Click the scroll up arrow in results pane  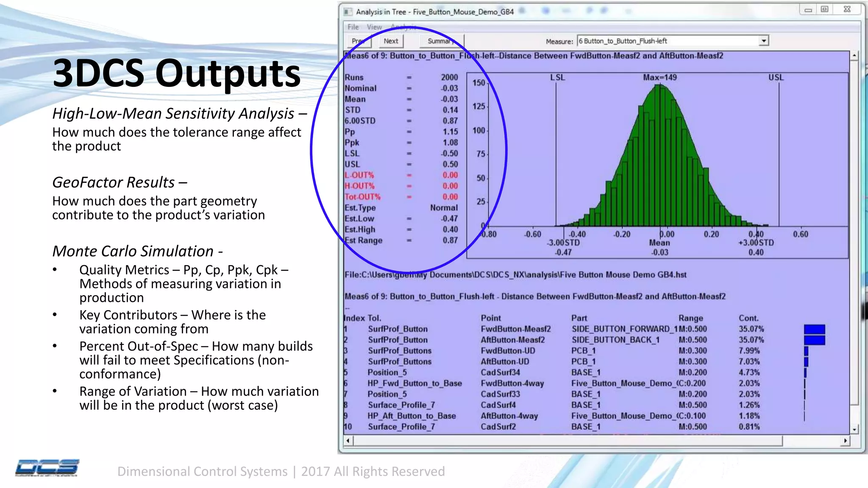click(854, 56)
